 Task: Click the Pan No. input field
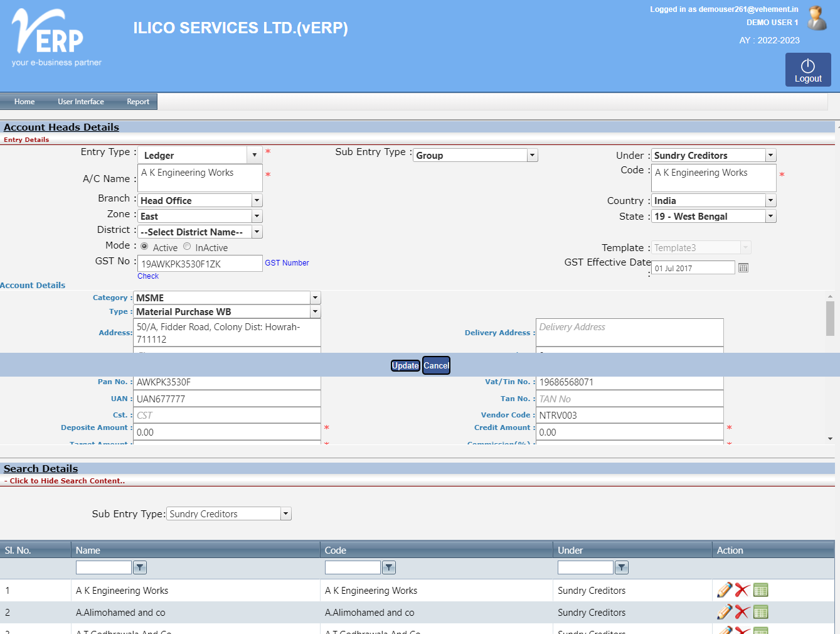(227, 382)
